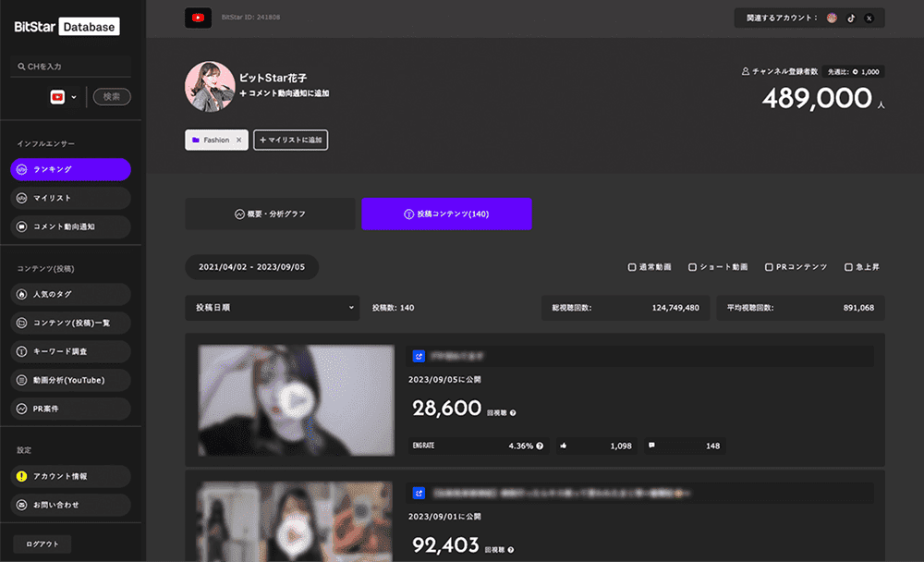Click the お問い合わせ mail icon
Viewport: 924px width, 562px height.
click(x=22, y=505)
